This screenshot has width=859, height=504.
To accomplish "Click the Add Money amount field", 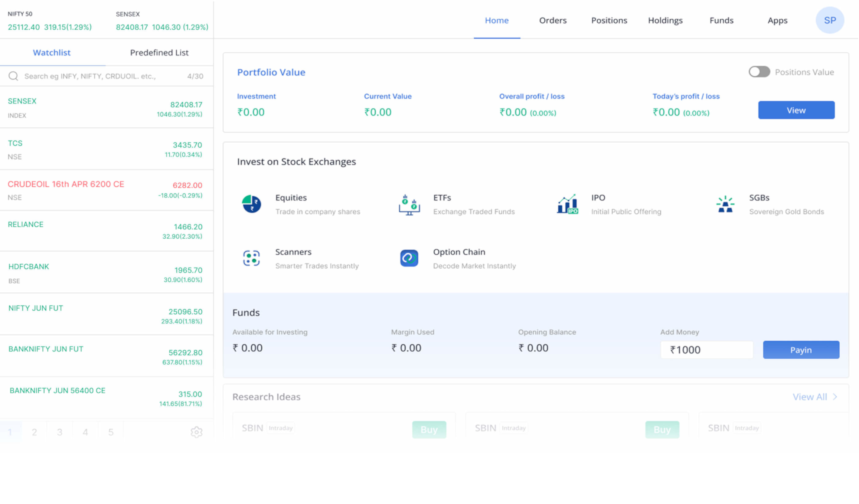I will [707, 350].
